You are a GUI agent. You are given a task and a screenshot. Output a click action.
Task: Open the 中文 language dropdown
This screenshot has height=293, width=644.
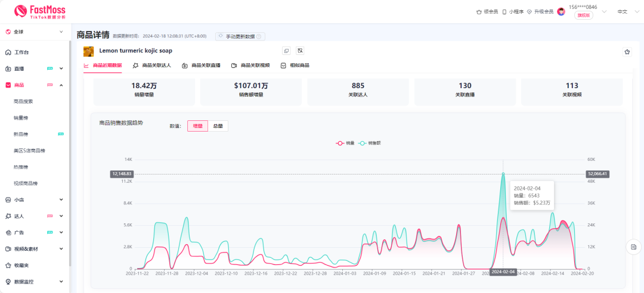point(626,11)
